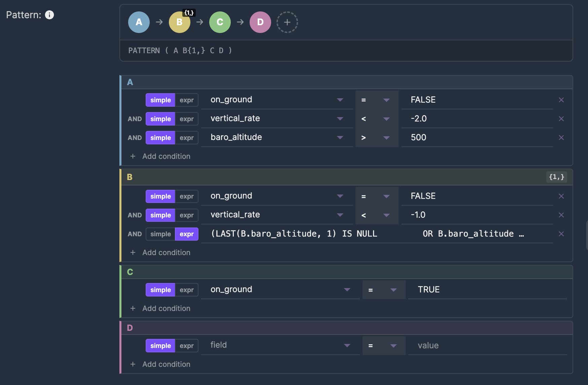Image resolution: width=588 pixels, height=385 pixels.
Task: Click the {1,} quantifier badge on node B
Action: (x=189, y=13)
